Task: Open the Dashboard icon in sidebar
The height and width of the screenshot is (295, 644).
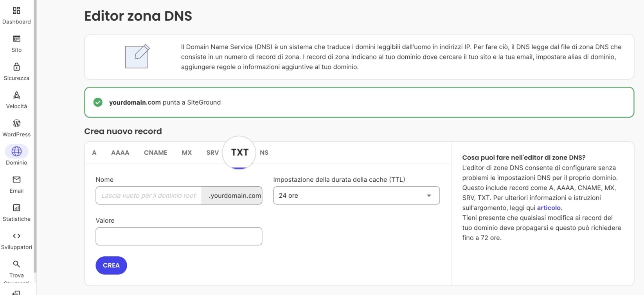Action: pos(16,11)
